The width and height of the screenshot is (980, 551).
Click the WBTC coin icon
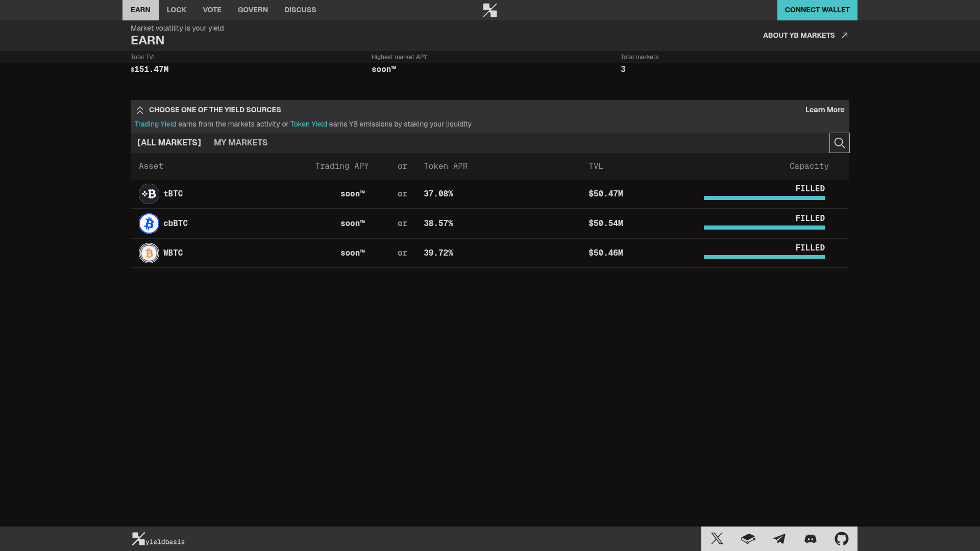click(x=149, y=253)
